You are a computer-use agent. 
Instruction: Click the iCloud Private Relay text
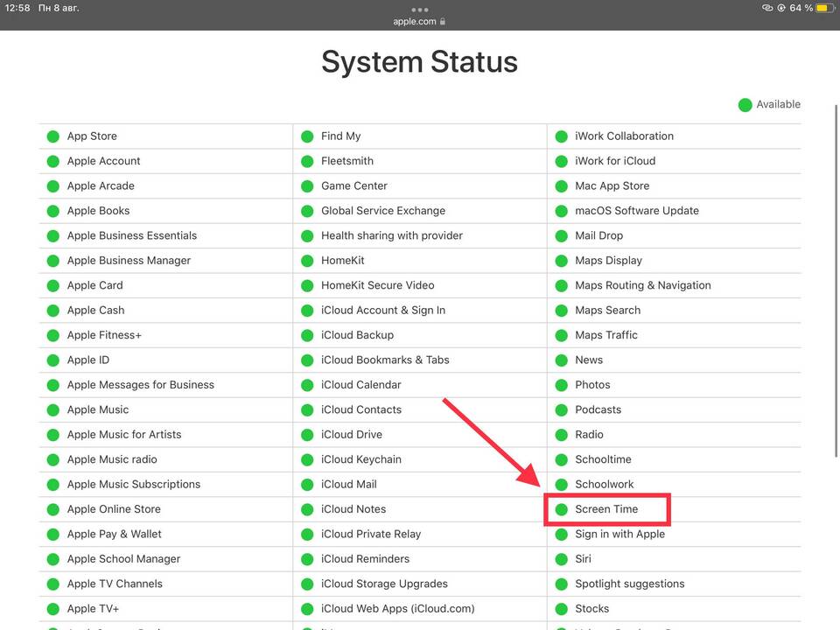371,534
